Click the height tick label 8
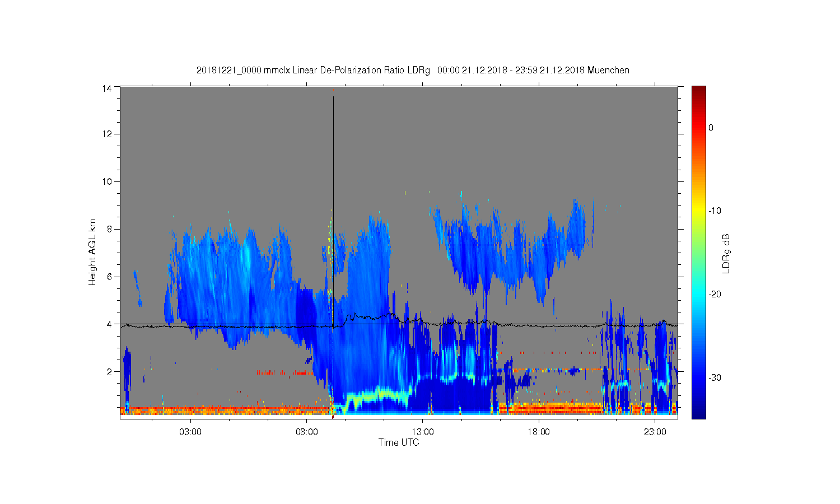This screenshot has width=840, height=504. pos(110,228)
